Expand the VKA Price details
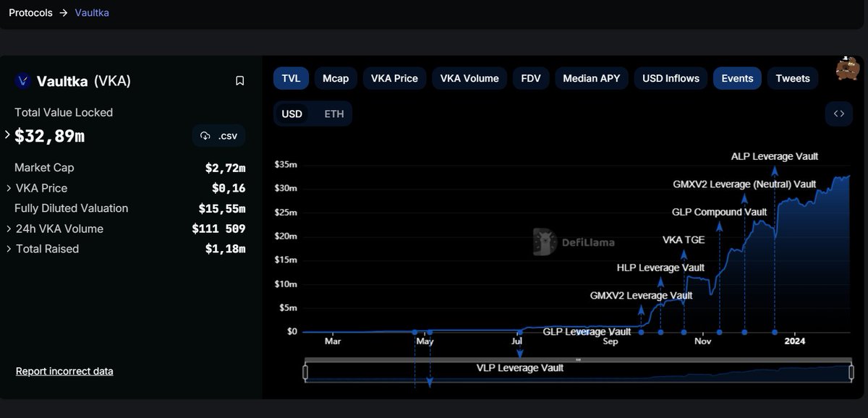This screenshot has height=418, width=868. click(x=9, y=188)
